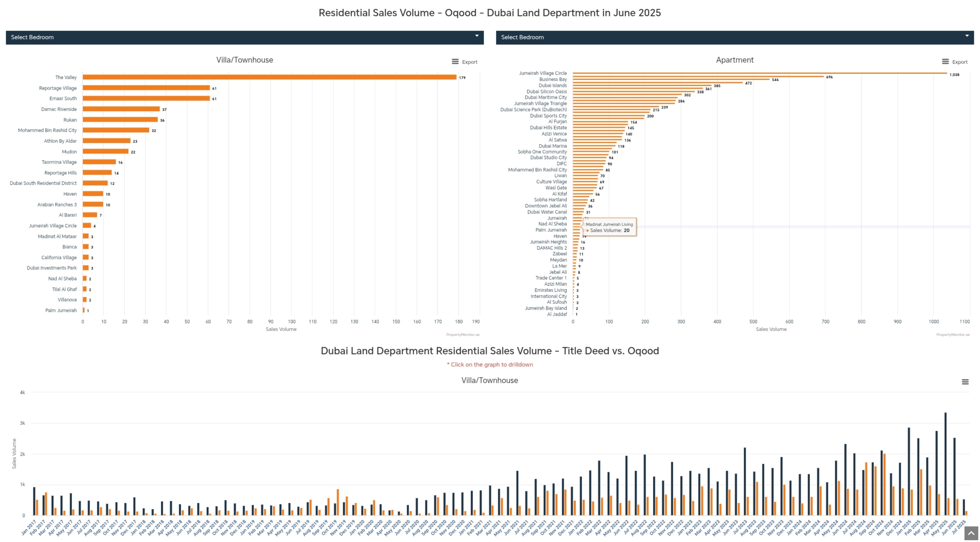The height and width of the screenshot is (542, 980).
Task: Click 'Trade Center 1' label
Action: (x=551, y=278)
